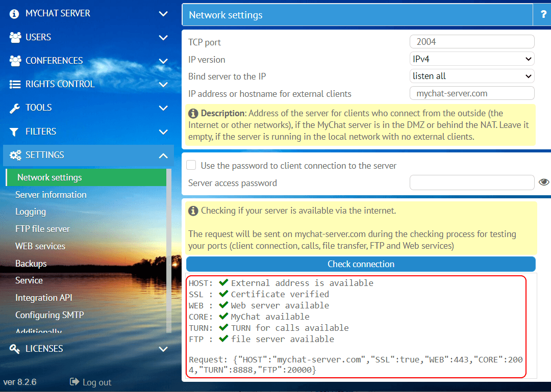Expand the Rights Control section chevron
The width and height of the screenshot is (551, 392).
click(163, 85)
